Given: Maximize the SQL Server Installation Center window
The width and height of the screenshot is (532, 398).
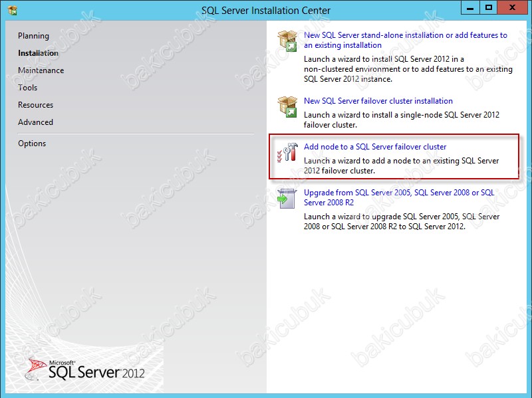Looking at the screenshot, I should point(489,8).
